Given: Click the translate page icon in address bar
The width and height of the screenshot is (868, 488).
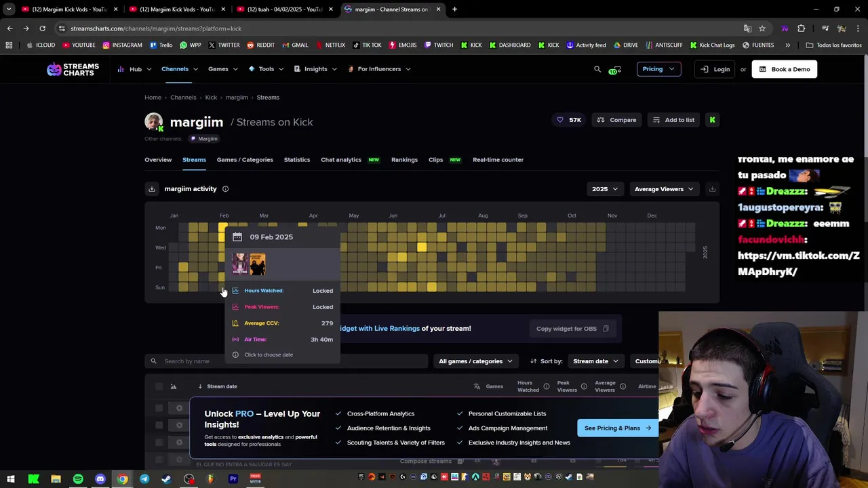Looking at the screenshot, I should click(x=747, y=28).
